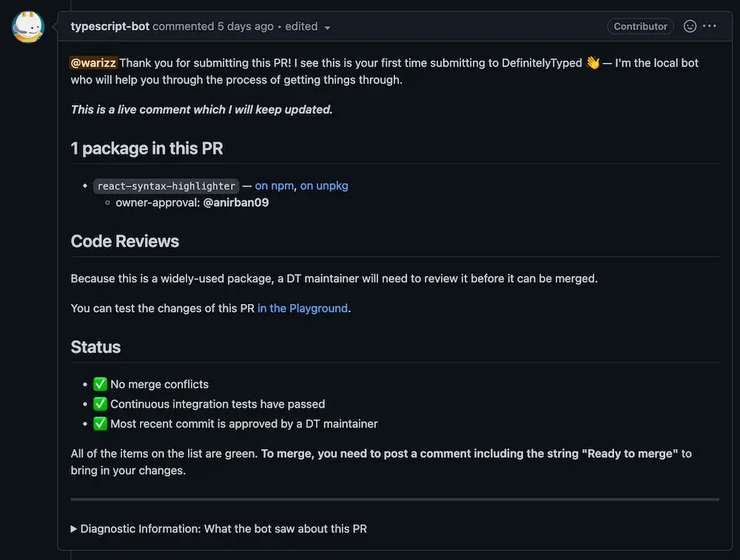Image resolution: width=740 pixels, height=560 pixels.
Task: Select the green check beside 'No merge conflicts'
Action: pos(100,384)
